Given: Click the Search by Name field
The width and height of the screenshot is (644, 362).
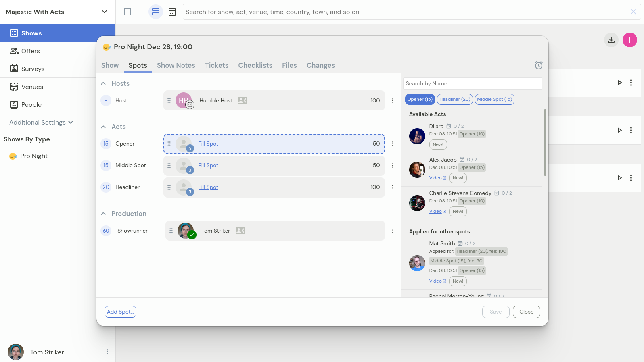Looking at the screenshot, I should [x=473, y=83].
